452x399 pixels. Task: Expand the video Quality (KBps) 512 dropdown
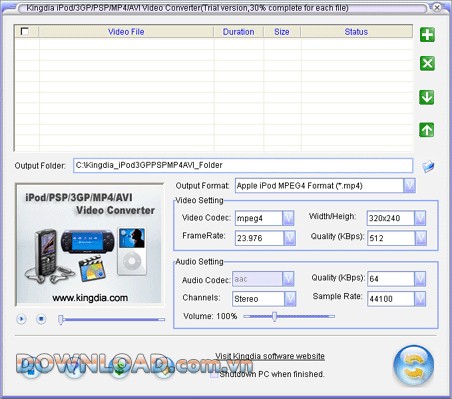click(421, 238)
